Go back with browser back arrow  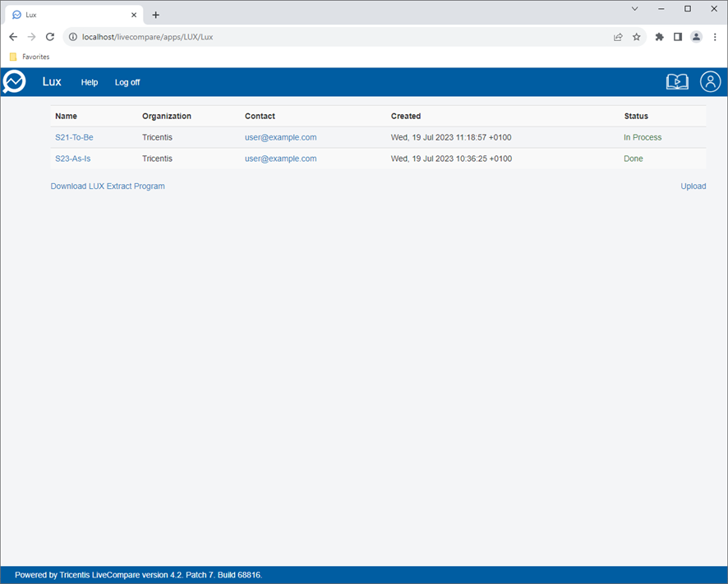point(13,37)
